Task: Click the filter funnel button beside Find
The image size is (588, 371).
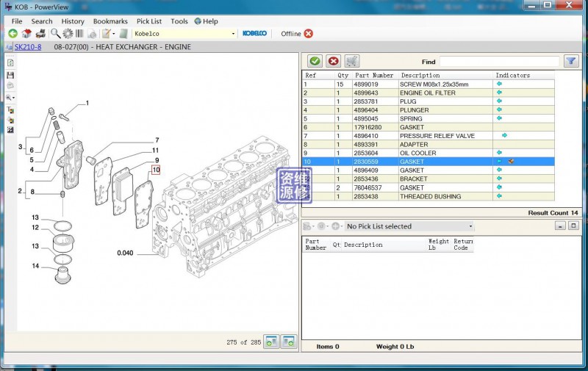Action: pos(571,61)
